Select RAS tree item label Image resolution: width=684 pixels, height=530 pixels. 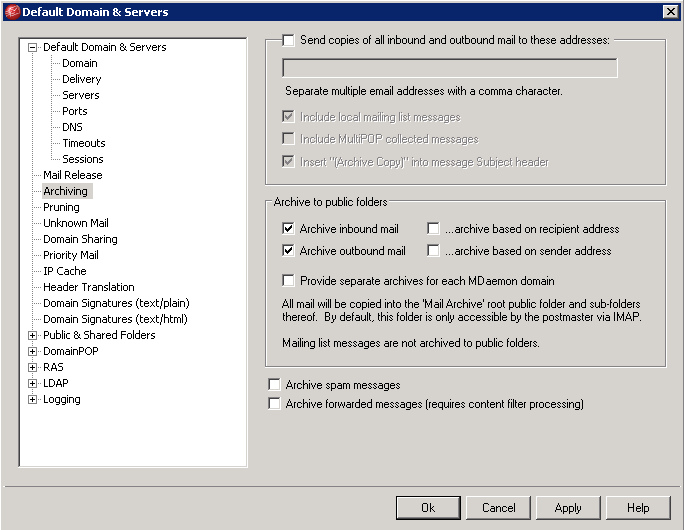[53, 367]
